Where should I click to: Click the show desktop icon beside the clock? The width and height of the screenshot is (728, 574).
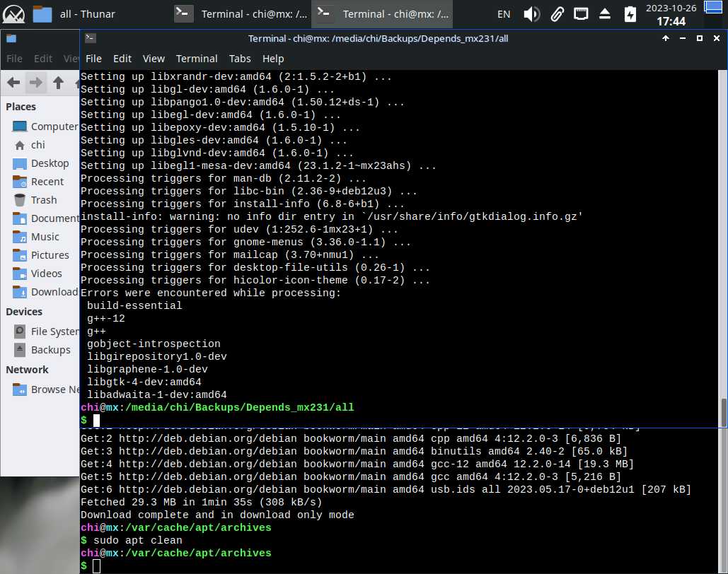click(713, 8)
